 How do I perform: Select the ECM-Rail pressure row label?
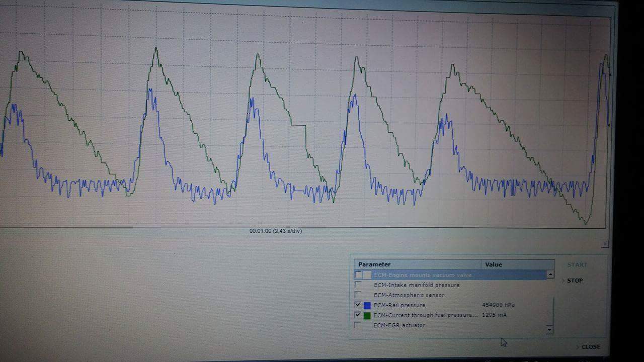click(x=399, y=305)
